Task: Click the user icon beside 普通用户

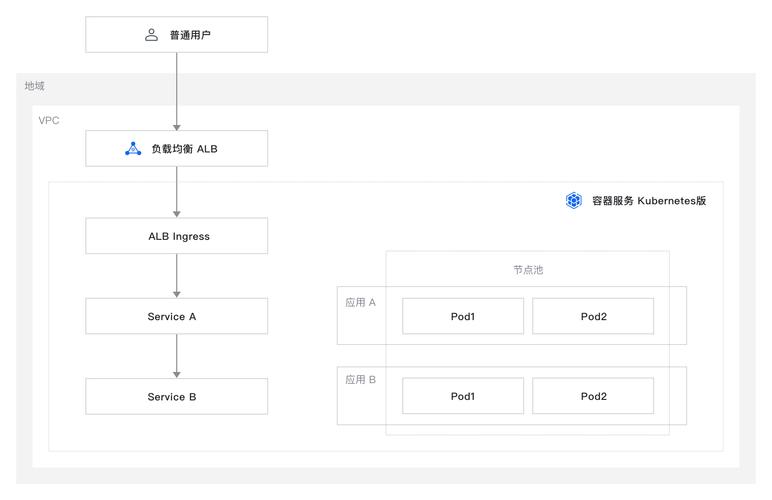Action: (152, 35)
